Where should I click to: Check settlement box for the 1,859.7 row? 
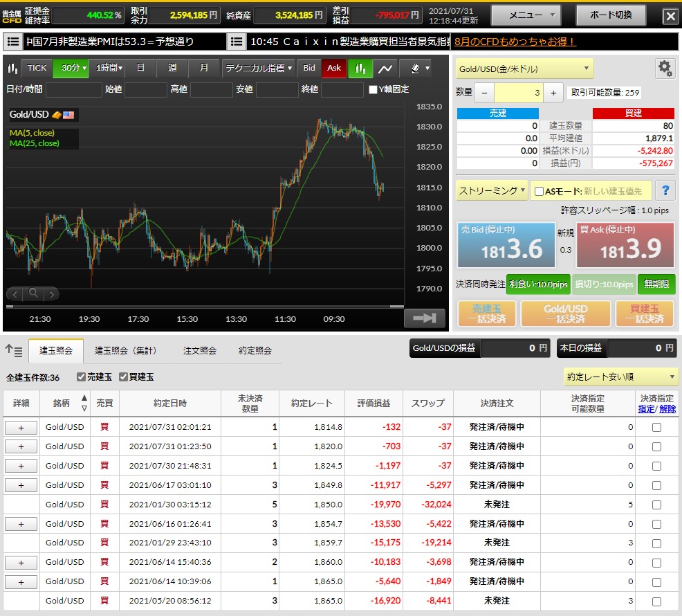point(657,543)
